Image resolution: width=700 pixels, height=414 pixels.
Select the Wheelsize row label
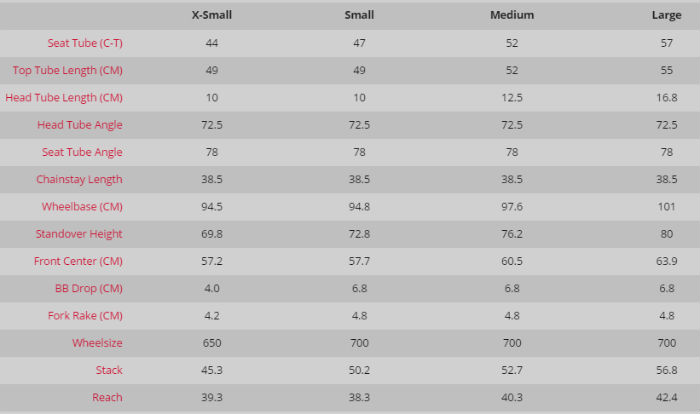pos(97,343)
